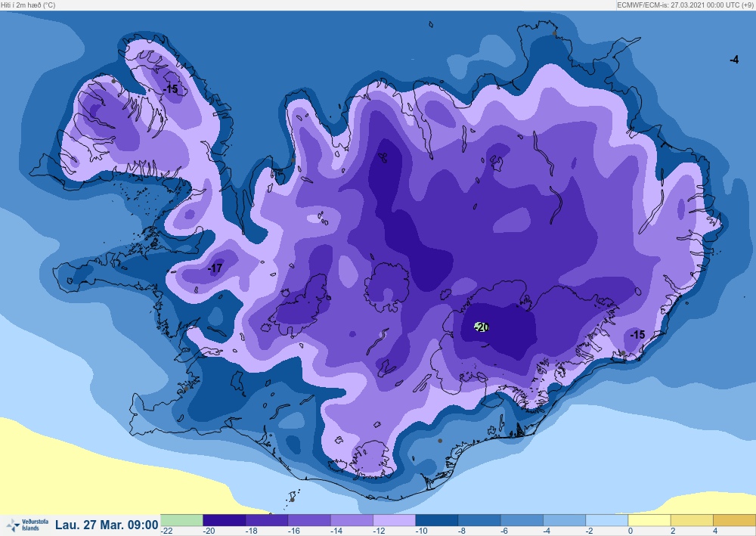
Task: Click the -16 legend scale value
Action: point(293,531)
